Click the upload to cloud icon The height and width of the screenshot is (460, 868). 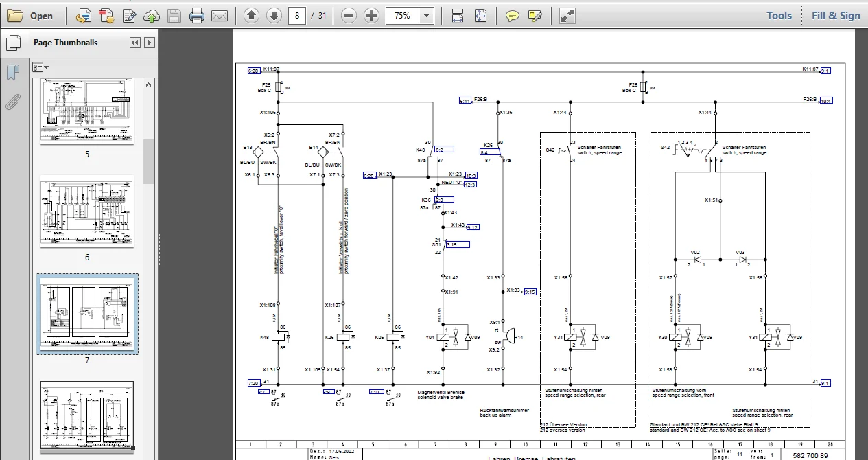click(152, 15)
